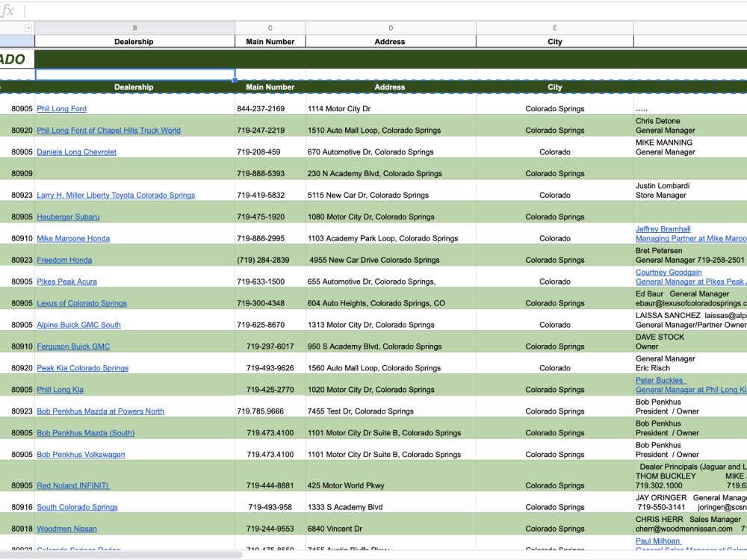
Task: Select address 1114 Motor City Dr
Action: tap(338, 108)
